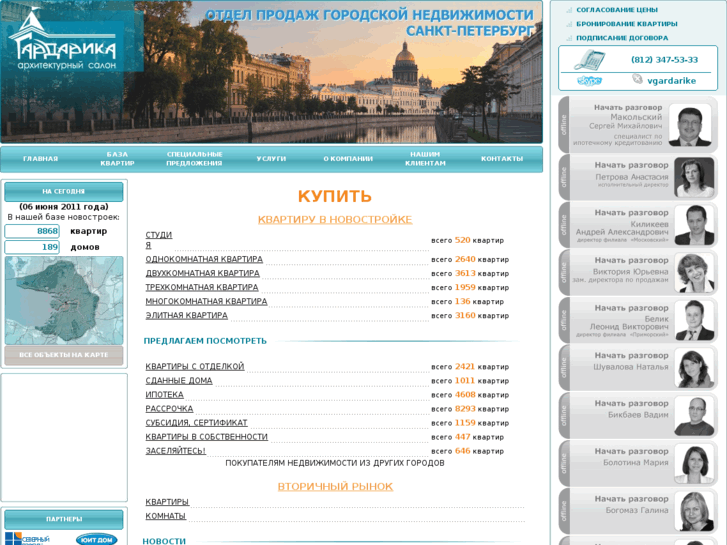Screen dimensions: 727x545
Task: Open УСЛУГИ menu item
Action: [271, 159]
